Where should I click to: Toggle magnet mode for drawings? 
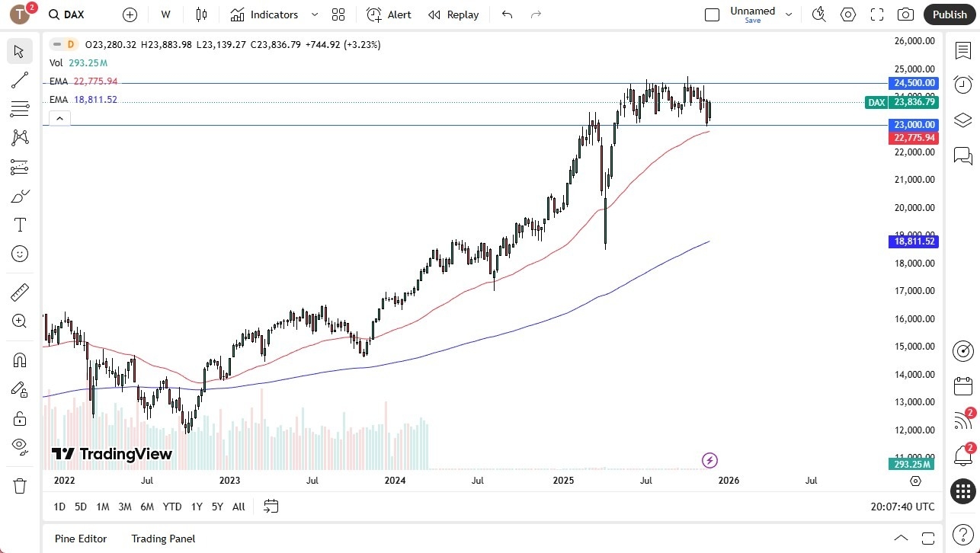tap(20, 360)
